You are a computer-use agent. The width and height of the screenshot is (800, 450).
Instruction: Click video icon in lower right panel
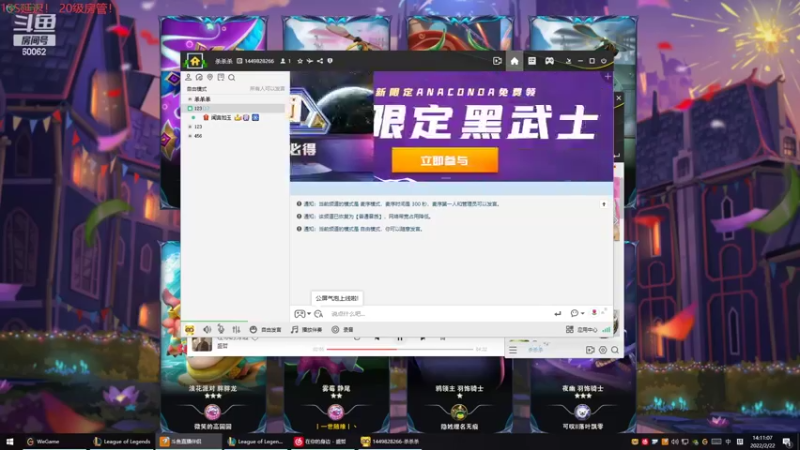590,350
